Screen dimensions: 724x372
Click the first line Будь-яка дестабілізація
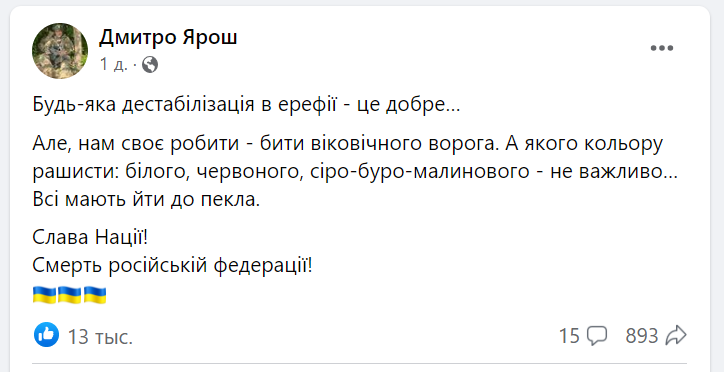click(247, 106)
